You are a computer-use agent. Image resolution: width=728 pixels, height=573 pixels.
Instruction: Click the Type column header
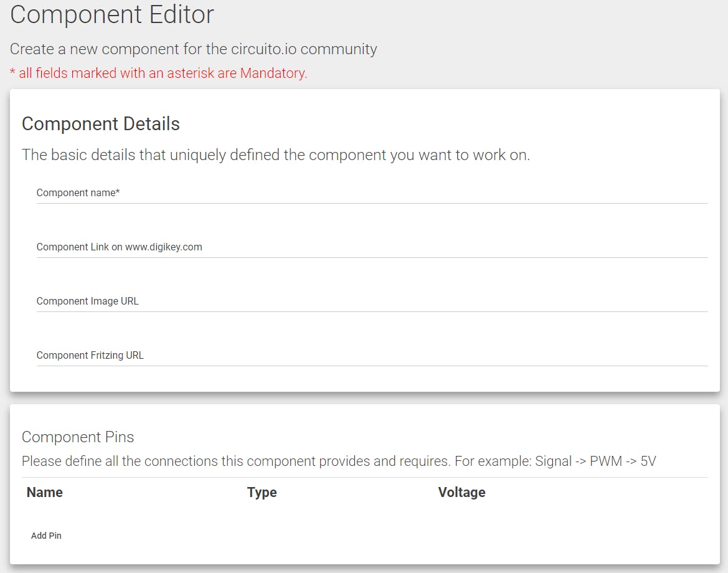click(262, 493)
